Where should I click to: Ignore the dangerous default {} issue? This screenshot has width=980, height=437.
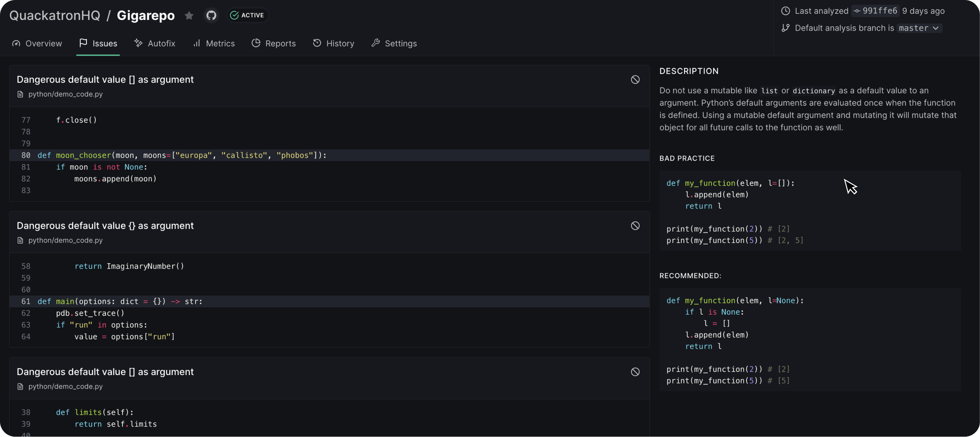(x=635, y=226)
